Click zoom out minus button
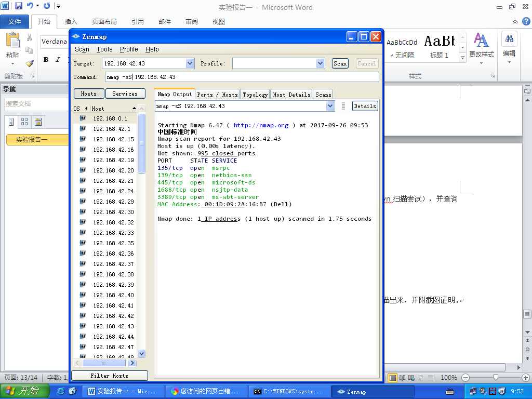This screenshot has height=399, width=532. coord(465,377)
